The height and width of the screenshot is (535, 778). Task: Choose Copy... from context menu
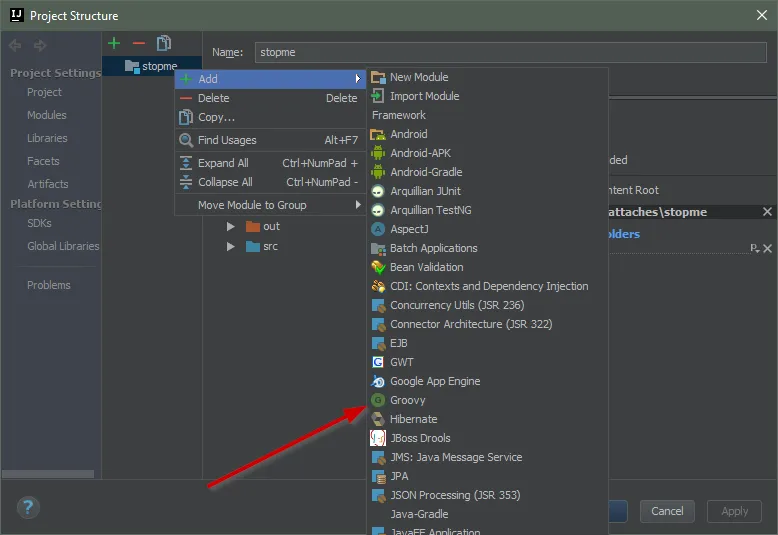point(270,118)
